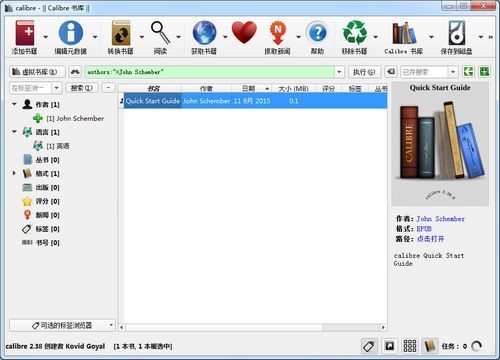This screenshot has height=360, width=500.
Task: Click the Fetch news icon
Action: pyautogui.click(x=277, y=33)
